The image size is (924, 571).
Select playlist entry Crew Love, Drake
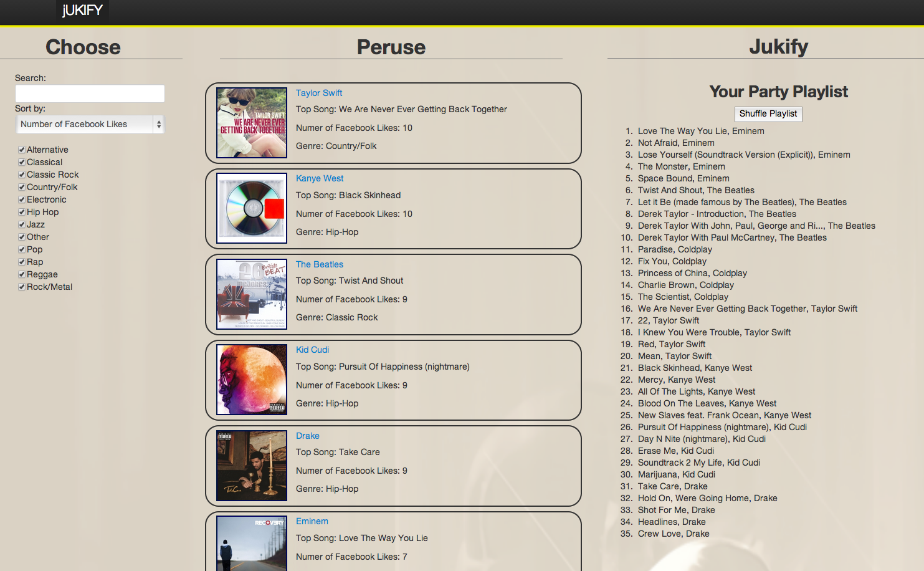pyautogui.click(x=674, y=534)
